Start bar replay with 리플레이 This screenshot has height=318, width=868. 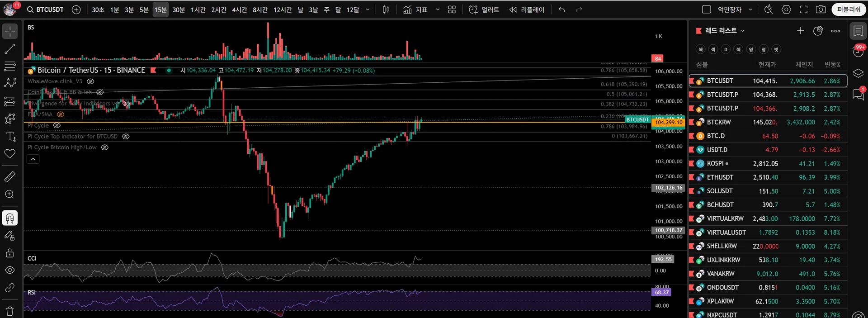coord(527,9)
